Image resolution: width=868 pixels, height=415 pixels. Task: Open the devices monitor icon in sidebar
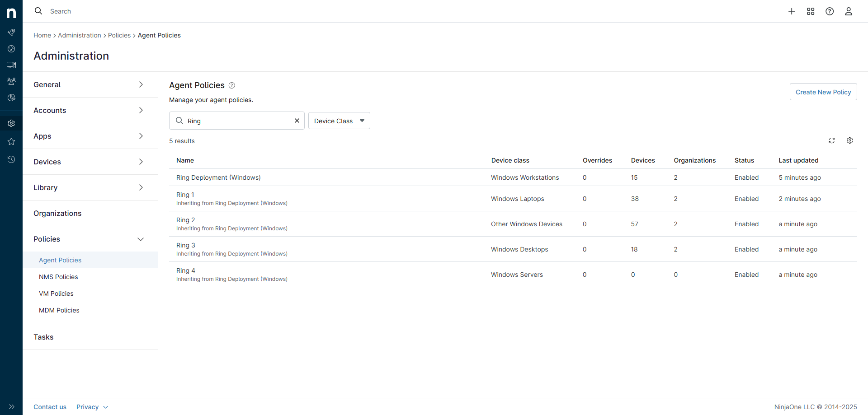pyautogui.click(x=11, y=65)
